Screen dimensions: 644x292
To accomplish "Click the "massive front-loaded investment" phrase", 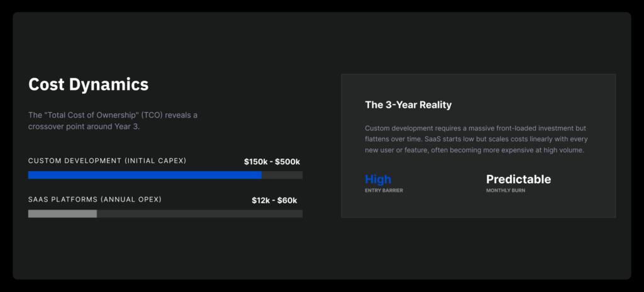I will point(507,128).
